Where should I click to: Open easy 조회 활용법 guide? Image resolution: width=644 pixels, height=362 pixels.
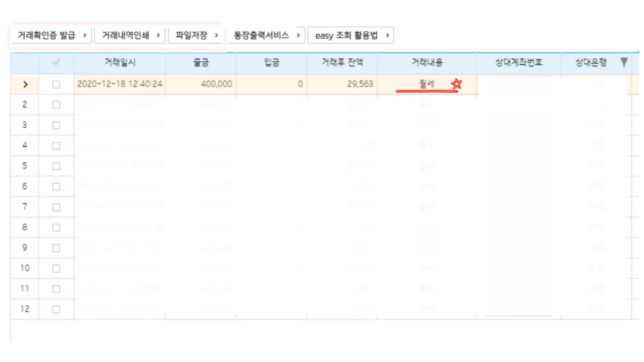(x=351, y=35)
